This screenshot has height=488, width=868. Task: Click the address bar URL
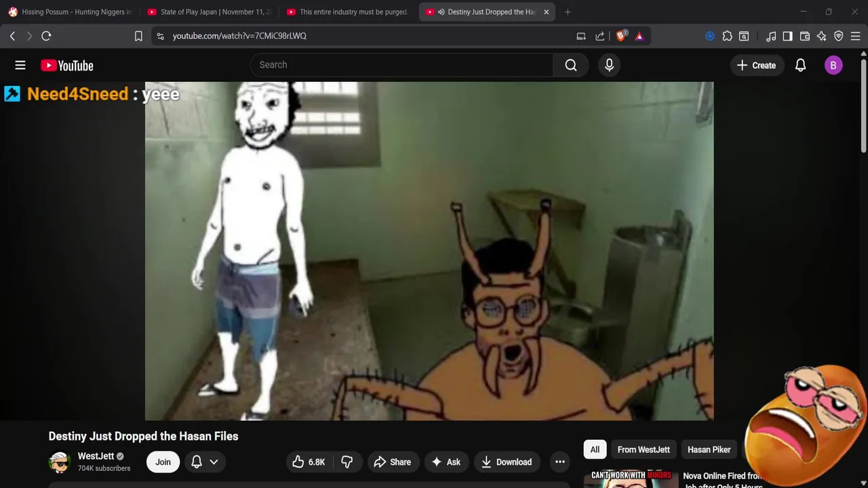[239, 36]
